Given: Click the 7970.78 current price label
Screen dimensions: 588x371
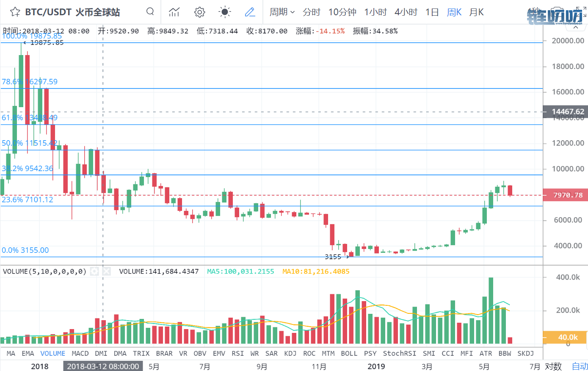Looking at the screenshot, I should tap(566, 195).
